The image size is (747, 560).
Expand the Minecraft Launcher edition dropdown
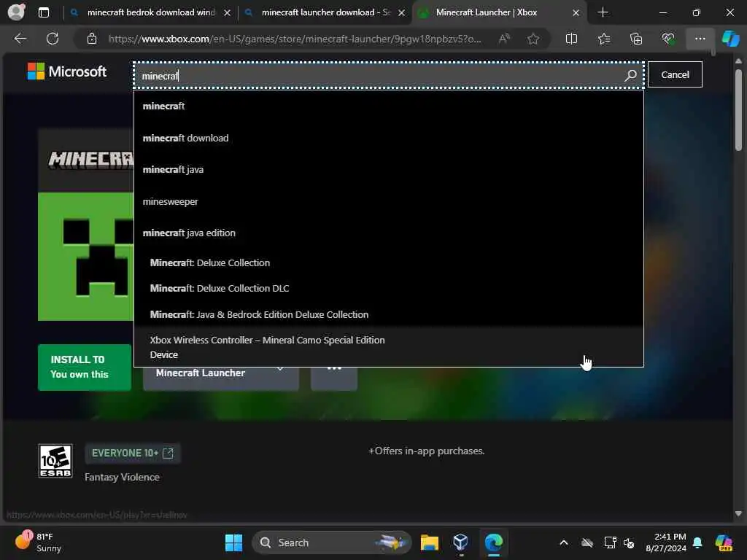tap(220, 378)
